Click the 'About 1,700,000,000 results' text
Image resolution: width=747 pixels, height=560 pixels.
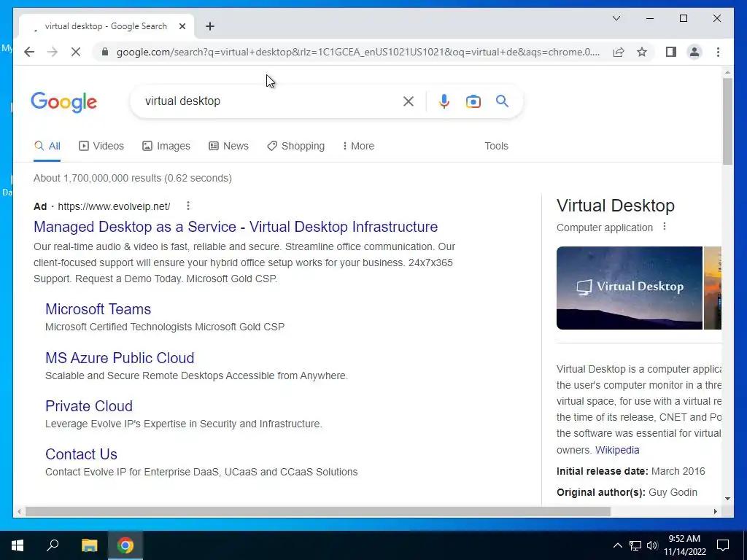click(133, 178)
